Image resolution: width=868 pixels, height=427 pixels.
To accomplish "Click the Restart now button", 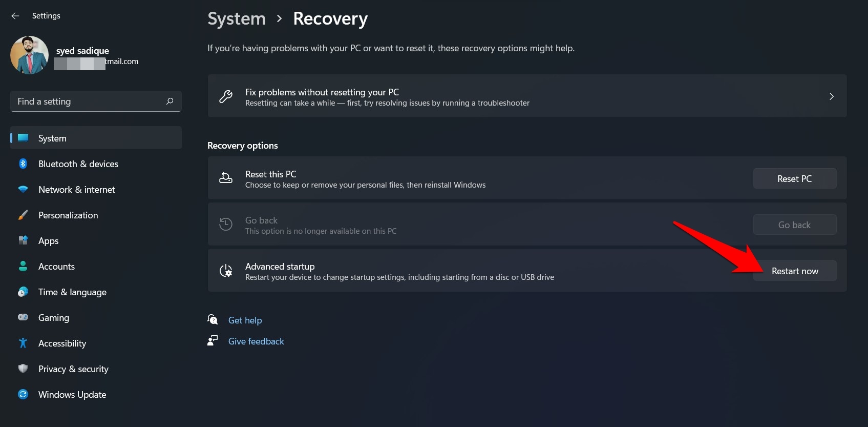I will [x=794, y=271].
